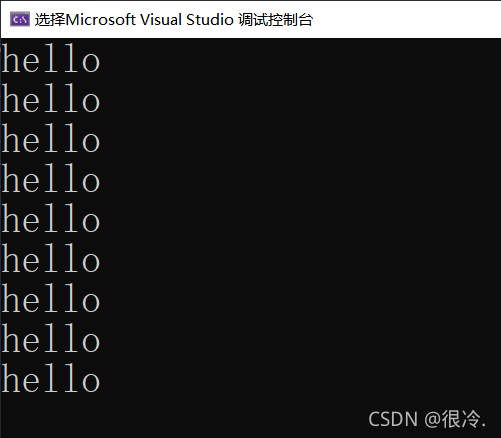Select the sixth hello output line
This screenshot has width=501, height=438.
point(51,258)
